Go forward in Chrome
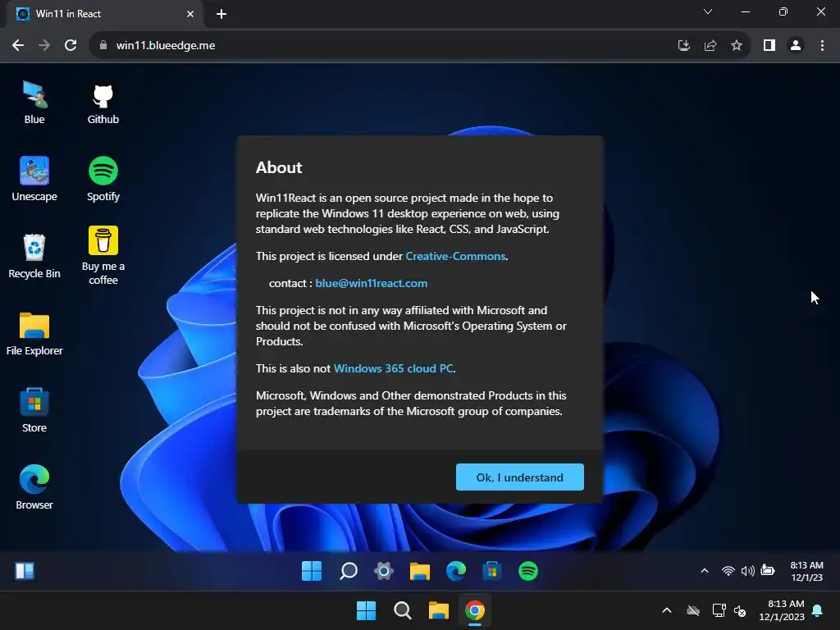 [44, 46]
